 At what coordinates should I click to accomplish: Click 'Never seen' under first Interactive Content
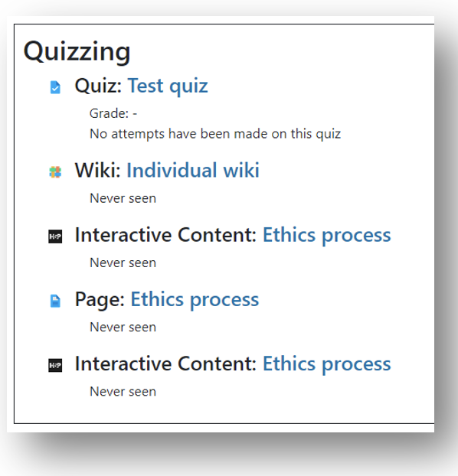coord(123,263)
